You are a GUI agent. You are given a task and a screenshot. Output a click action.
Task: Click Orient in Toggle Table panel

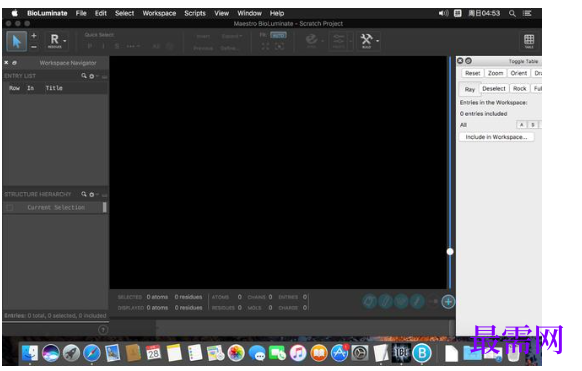(519, 73)
